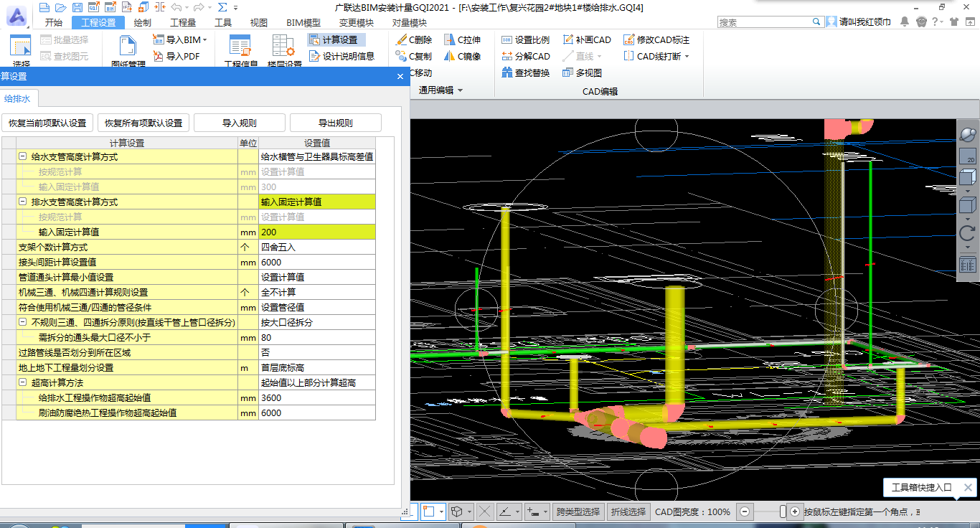Toggle the crossed-lines snap button in status bar
980x528 pixels.
point(484,511)
